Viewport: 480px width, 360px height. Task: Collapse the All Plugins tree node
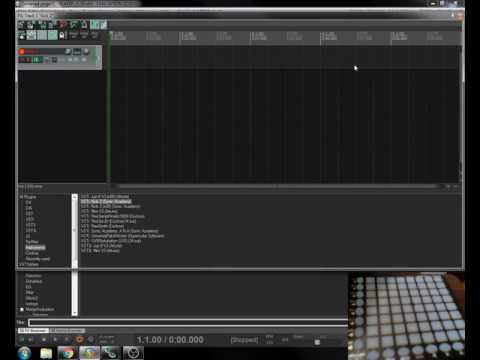point(21,197)
